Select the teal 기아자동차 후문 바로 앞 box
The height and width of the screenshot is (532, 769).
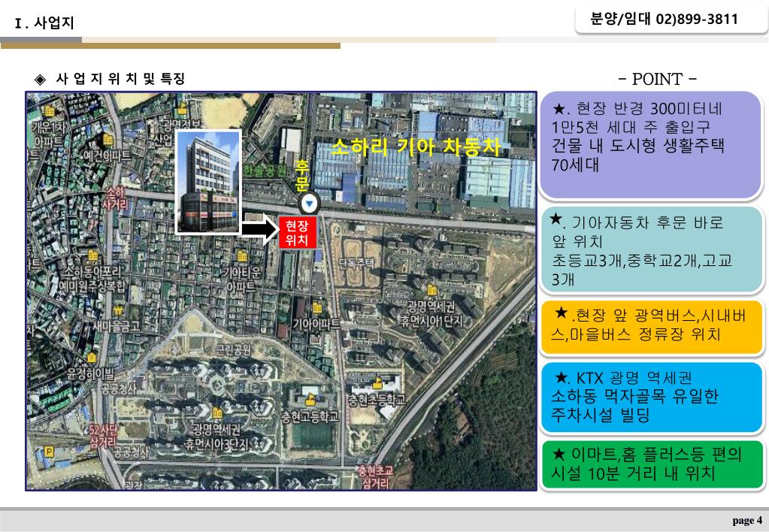click(x=651, y=249)
